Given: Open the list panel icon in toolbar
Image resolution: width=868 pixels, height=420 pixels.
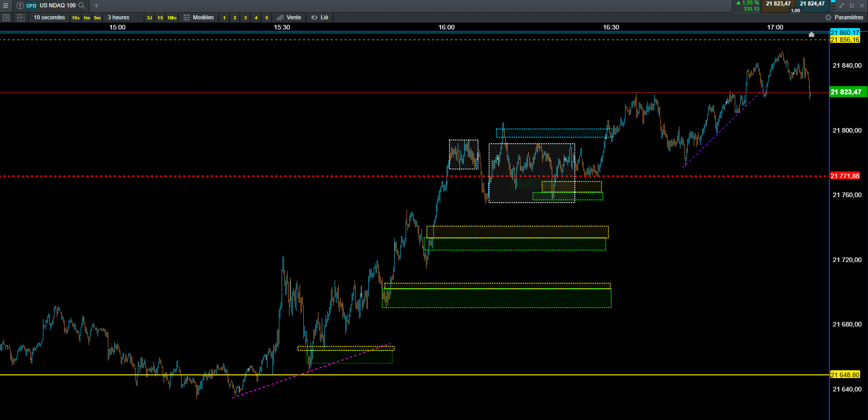Looking at the screenshot, I should [6, 17].
